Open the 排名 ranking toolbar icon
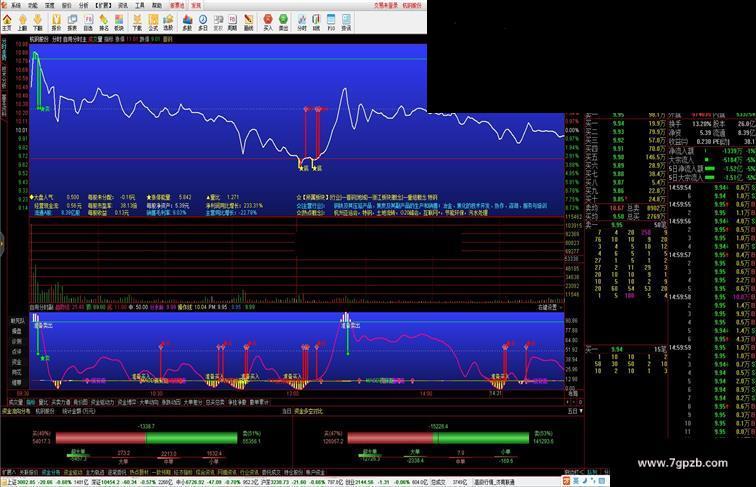 (104, 22)
